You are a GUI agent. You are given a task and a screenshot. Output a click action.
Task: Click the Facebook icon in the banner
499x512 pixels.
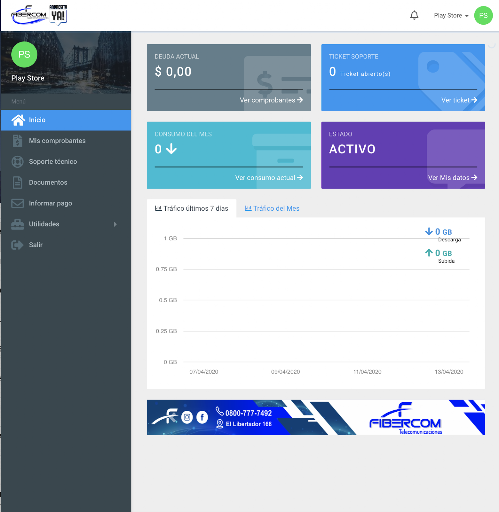click(x=202, y=417)
